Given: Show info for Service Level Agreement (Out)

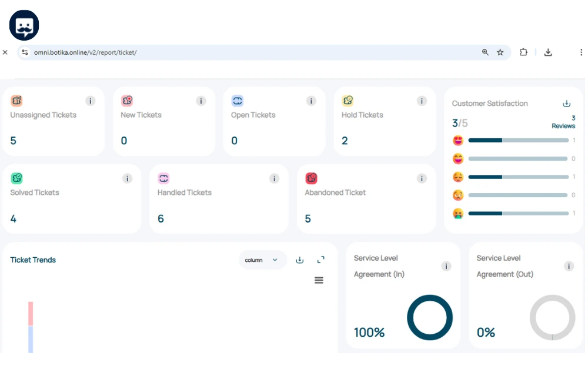Looking at the screenshot, I should pos(569,266).
